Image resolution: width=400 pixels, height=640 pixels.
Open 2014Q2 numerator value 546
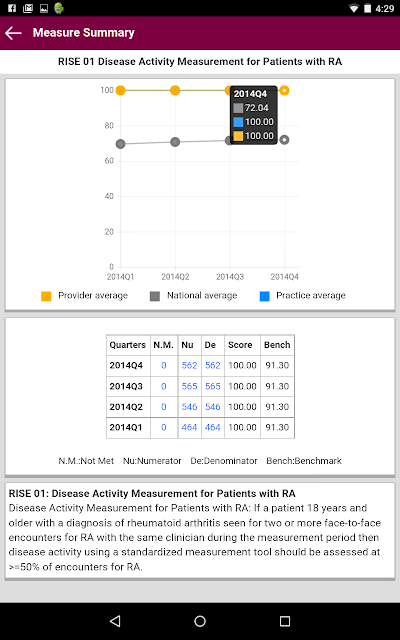(x=189, y=407)
